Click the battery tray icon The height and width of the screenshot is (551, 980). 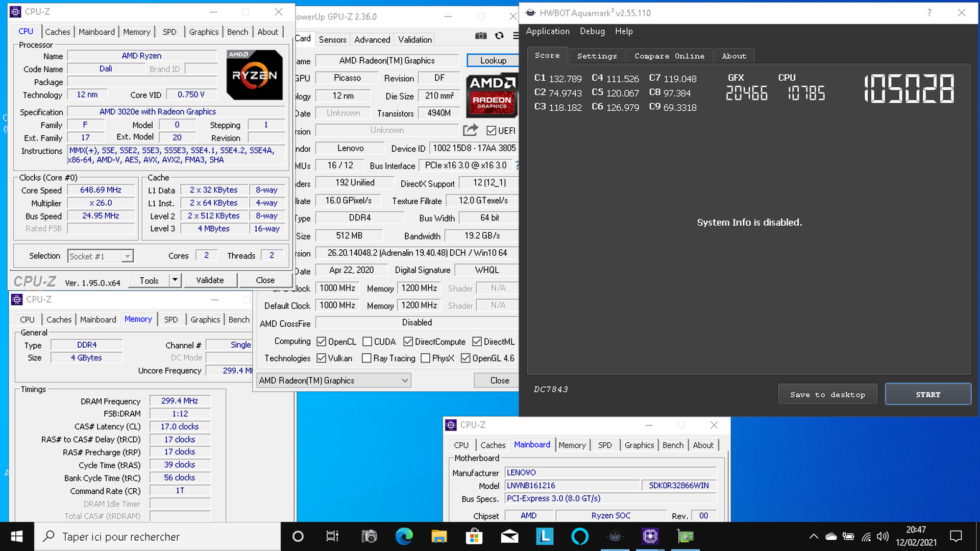point(848,536)
